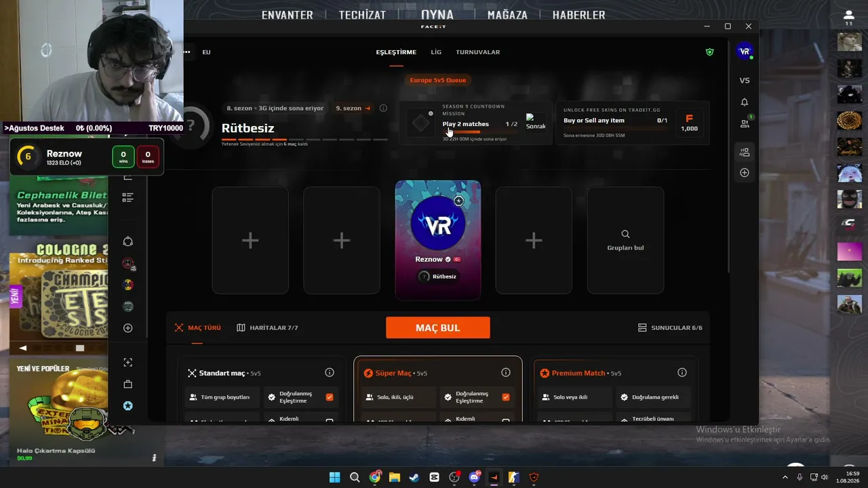Select the Premium Match card title

[x=578, y=373]
